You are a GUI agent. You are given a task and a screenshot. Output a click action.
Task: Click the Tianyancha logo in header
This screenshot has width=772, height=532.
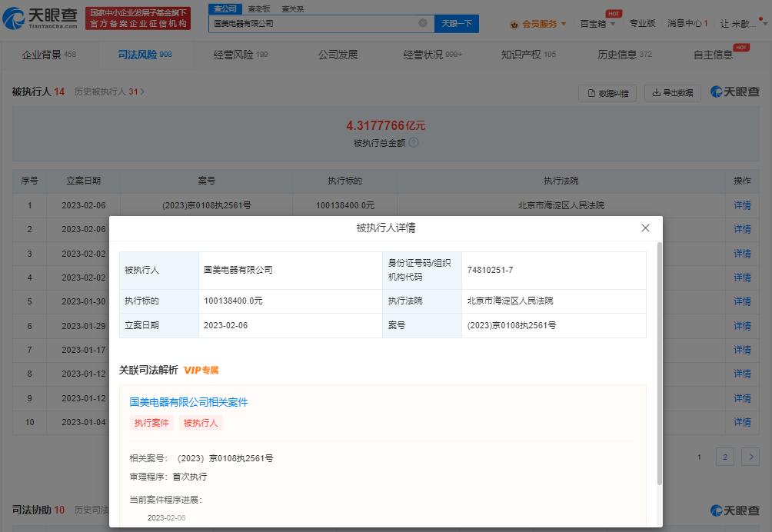pos(40,18)
